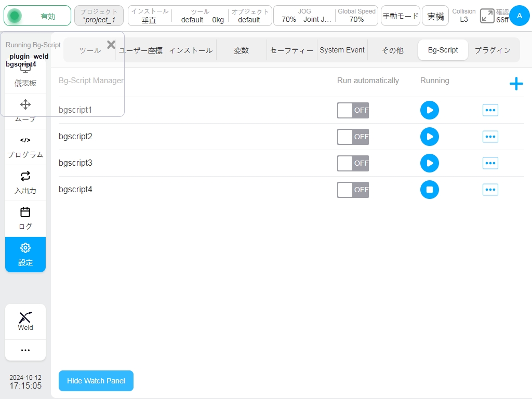
Task: Open the オブジェクト default setting
Action: pos(250,16)
